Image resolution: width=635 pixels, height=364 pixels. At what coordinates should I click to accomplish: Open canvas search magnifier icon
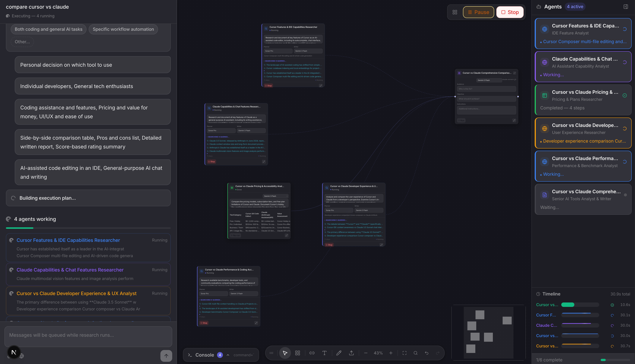(415, 353)
